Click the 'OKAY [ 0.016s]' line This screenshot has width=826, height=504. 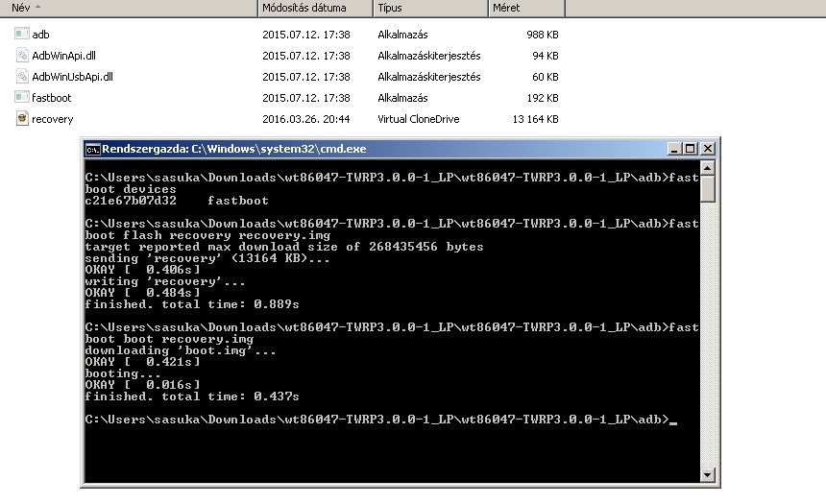point(142,385)
